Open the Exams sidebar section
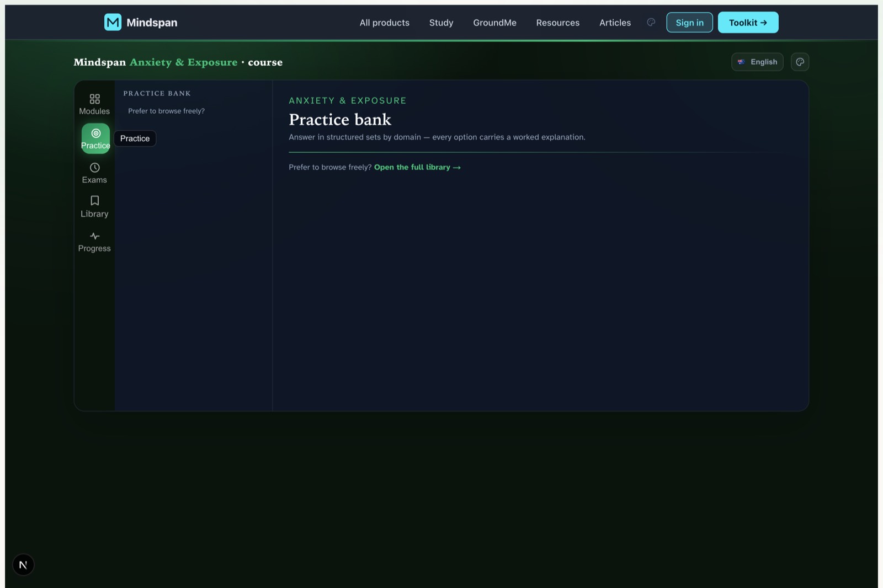 [x=94, y=173]
